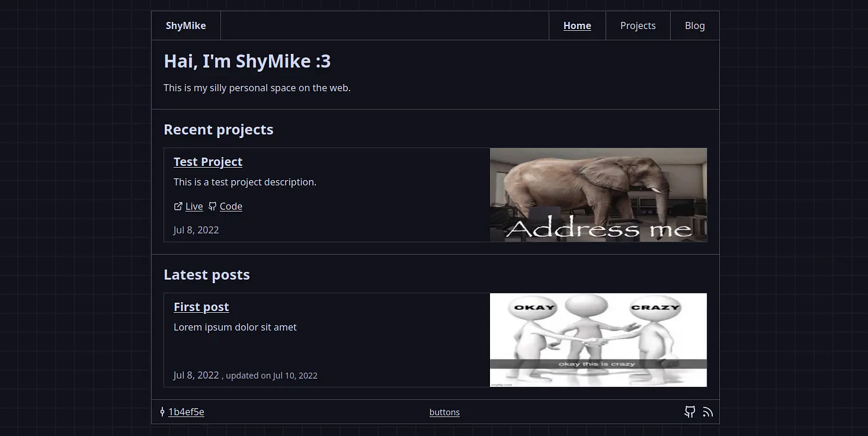Open the buttons link in the footer
Viewport: 868px width, 436px height.
pyautogui.click(x=444, y=412)
